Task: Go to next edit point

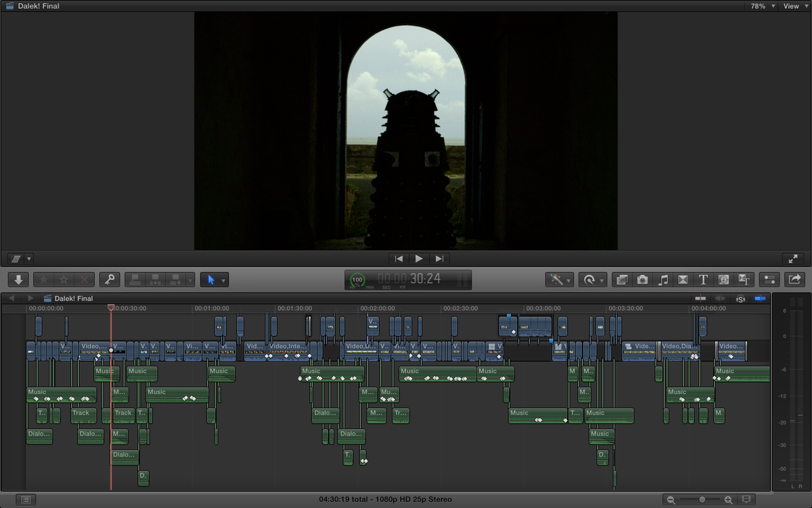Action: coord(439,259)
